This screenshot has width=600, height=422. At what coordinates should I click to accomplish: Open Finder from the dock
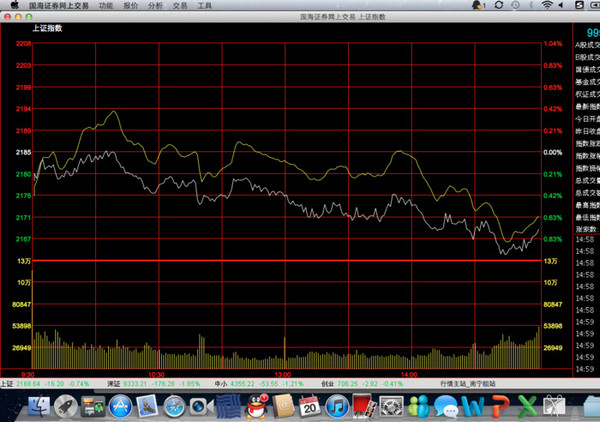click(39, 407)
